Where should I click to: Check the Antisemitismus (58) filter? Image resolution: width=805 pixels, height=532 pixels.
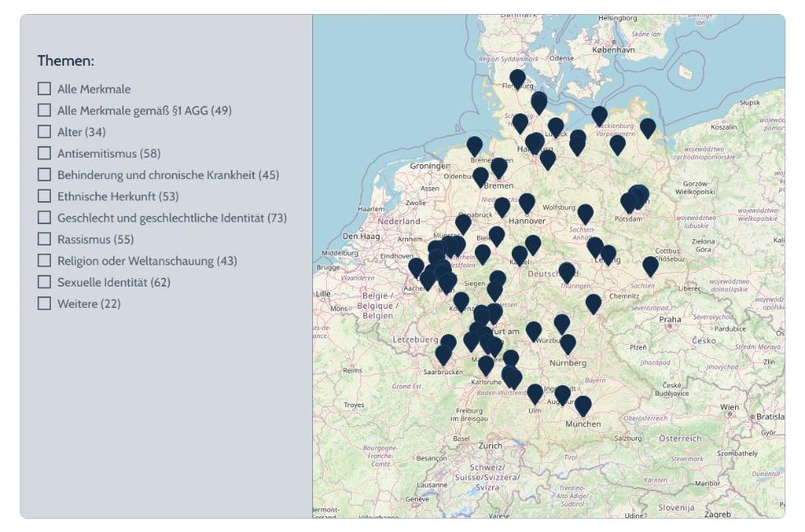click(44, 154)
